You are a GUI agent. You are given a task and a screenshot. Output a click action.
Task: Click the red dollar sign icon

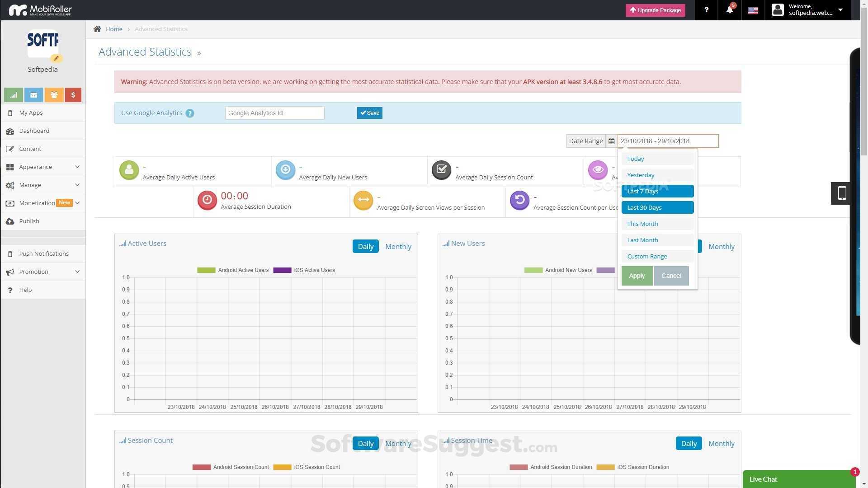(73, 95)
